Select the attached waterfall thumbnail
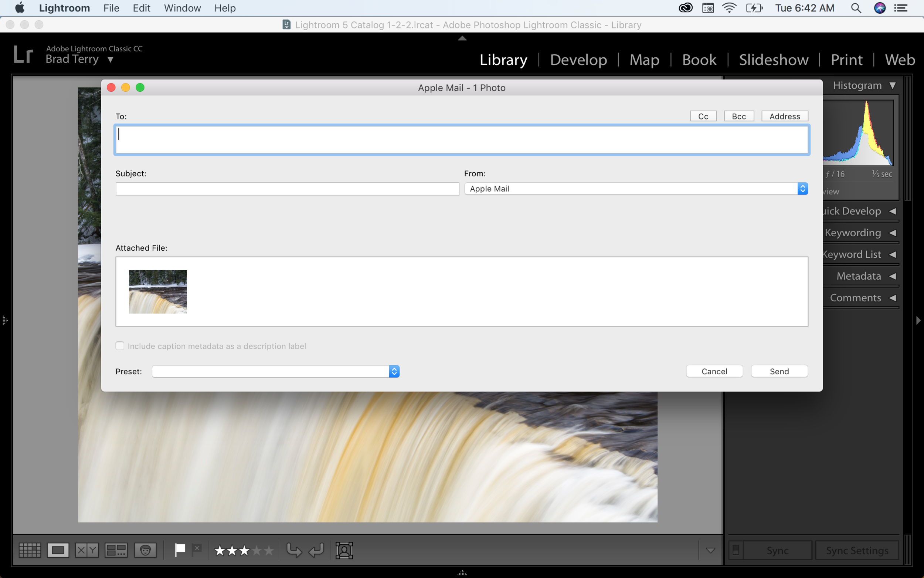This screenshot has height=578, width=924. click(158, 292)
